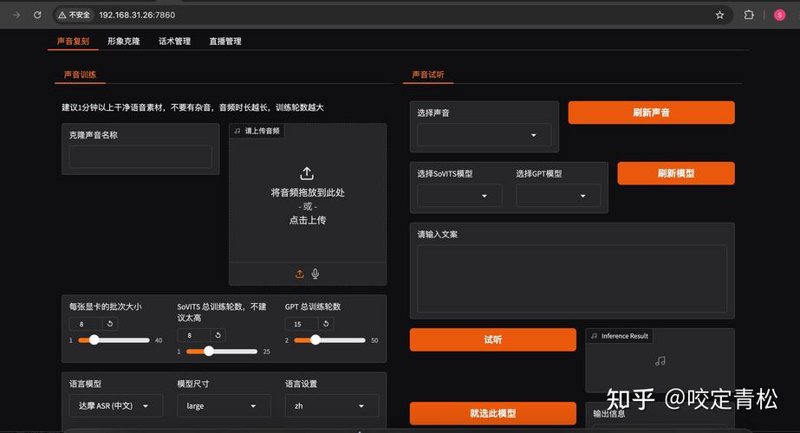This screenshot has height=433, width=800.
Task: Click the upload arrow icon in audio dropzone
Action: click(x=307, y=173)
